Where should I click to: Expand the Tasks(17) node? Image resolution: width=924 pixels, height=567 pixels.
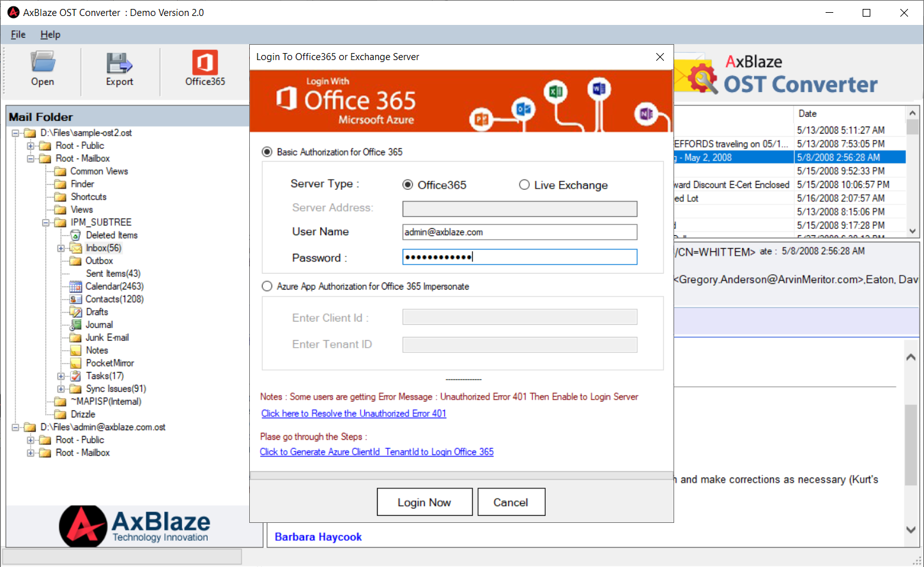pos(61,376)
